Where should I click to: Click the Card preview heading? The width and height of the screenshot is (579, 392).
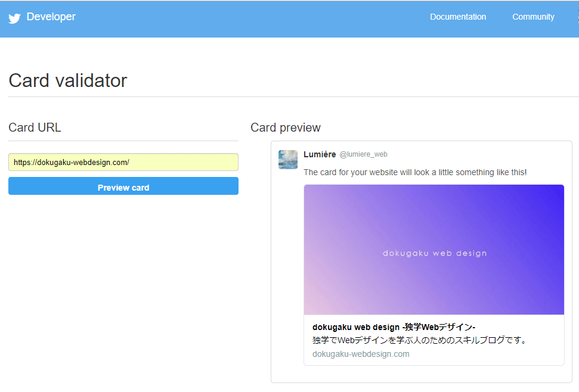pos(286,127)
